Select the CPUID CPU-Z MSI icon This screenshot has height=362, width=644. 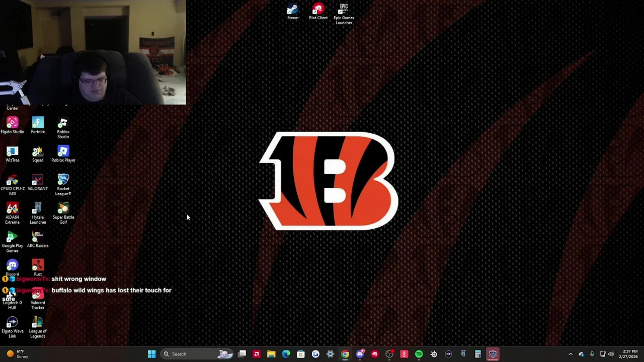(12, 185)
